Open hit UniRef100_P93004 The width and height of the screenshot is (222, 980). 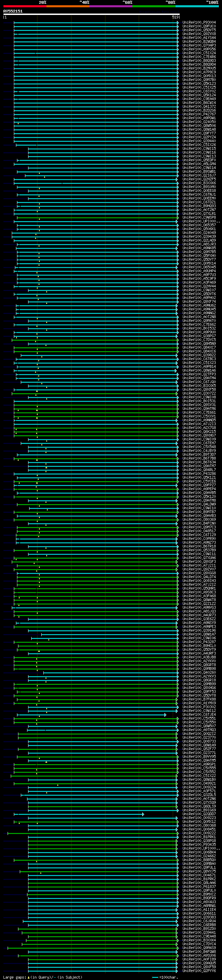tap(199, 23)
